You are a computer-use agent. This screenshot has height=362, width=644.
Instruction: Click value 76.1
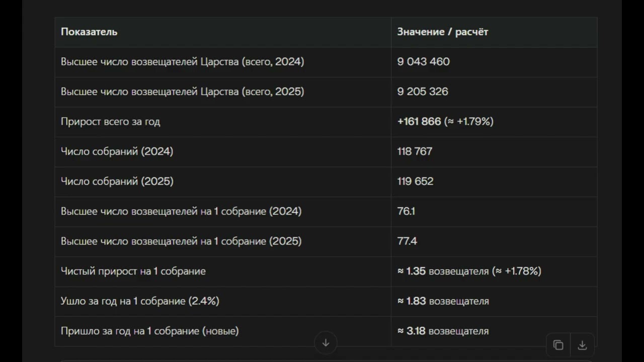tap(406, 211)
